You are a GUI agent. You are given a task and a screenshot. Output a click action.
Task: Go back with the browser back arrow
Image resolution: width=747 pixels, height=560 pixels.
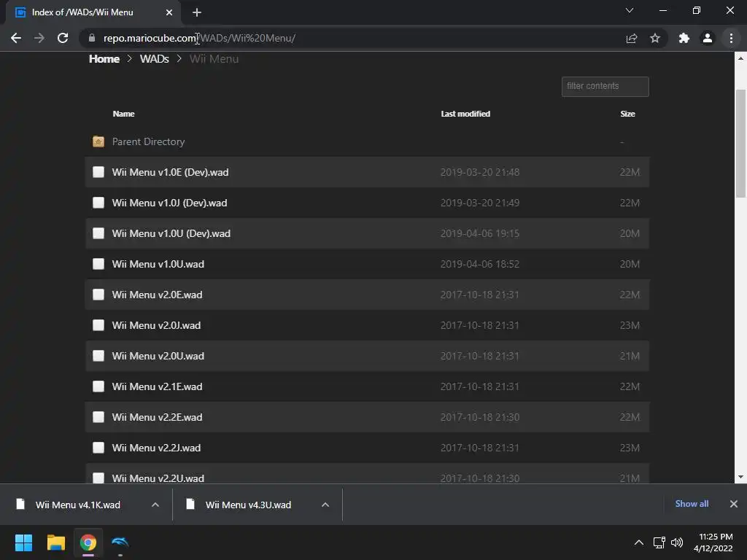point(16,38)
